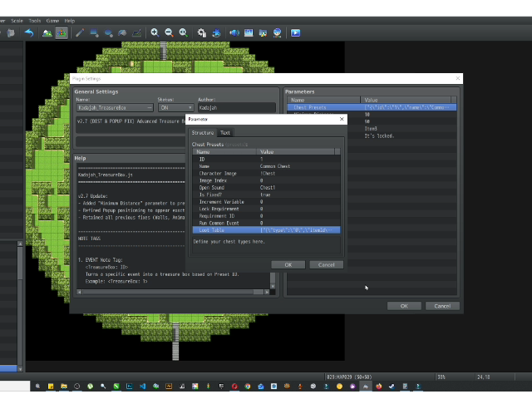
Task: Open Illustrator from the taskbar
Action: [x=169, y=386]
